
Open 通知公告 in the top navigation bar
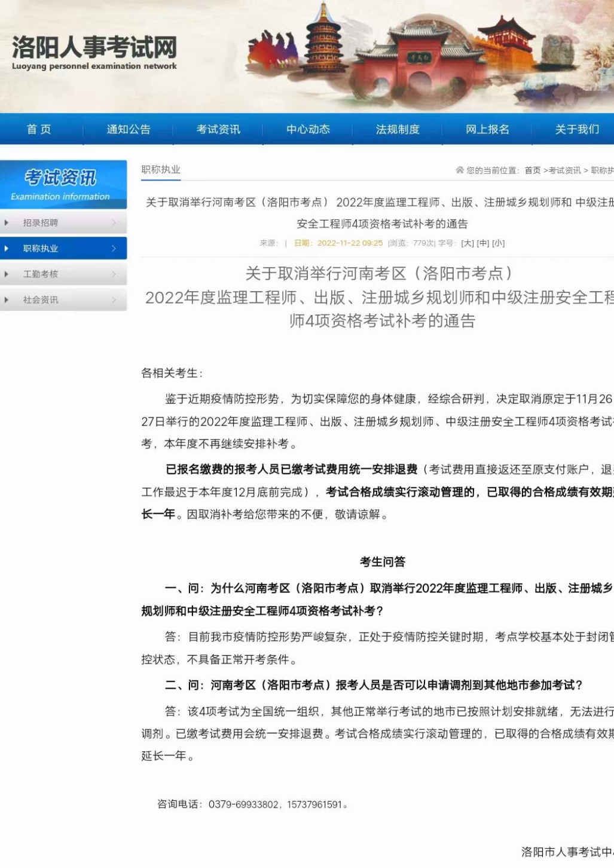tap(129, 129)
